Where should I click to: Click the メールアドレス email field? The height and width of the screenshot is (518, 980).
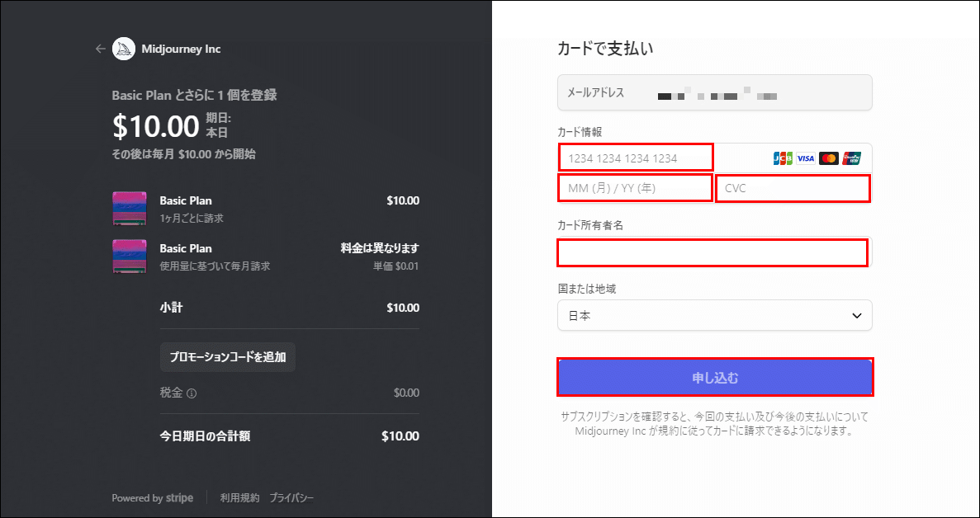714,93
